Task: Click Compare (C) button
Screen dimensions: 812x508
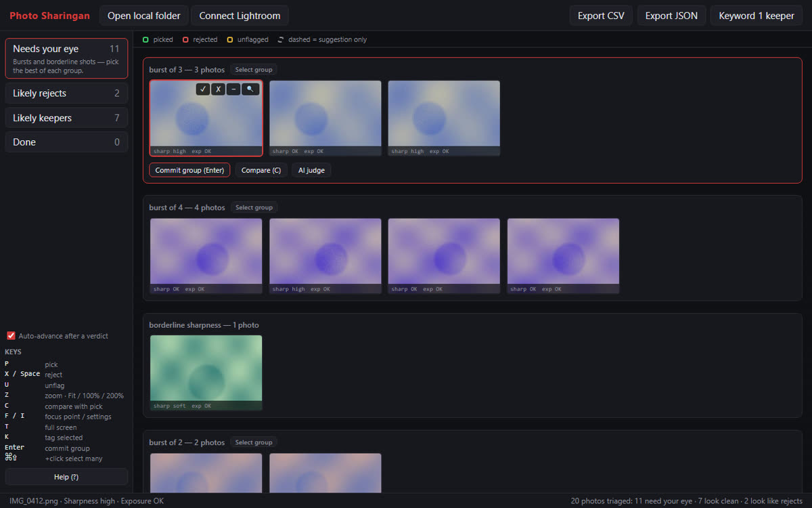Action: pyautogui.click(x=261, y=170)
